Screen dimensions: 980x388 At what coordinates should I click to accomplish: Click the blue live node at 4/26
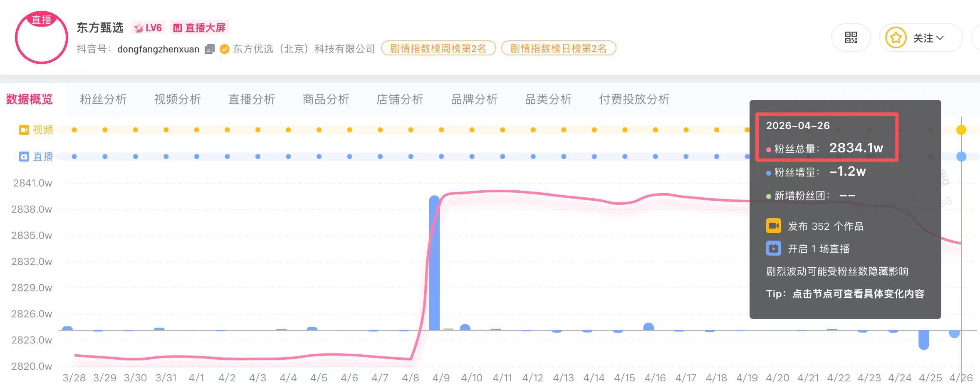[961, 157]
